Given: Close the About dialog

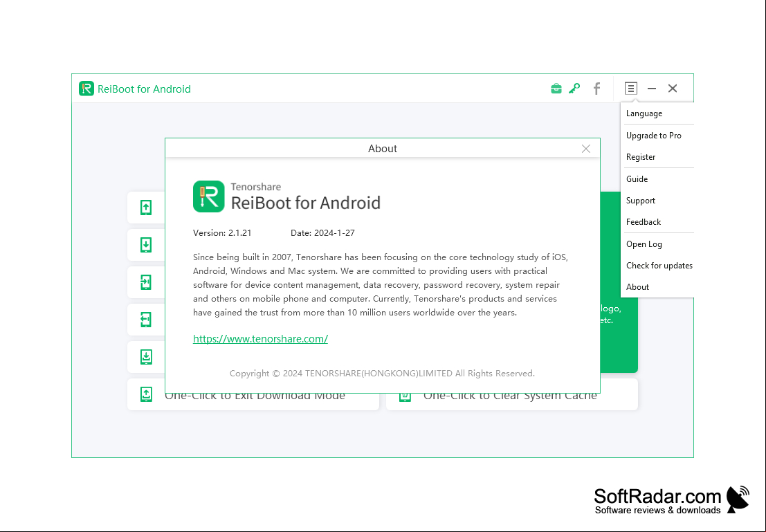Looking at the screenshot, I should click(585, 149).
